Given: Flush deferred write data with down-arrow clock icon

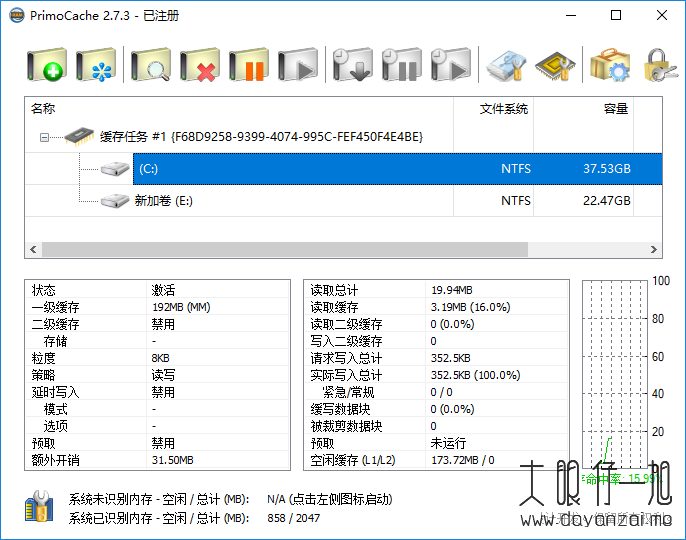Looking at the screenshot, I should coord(353,65).
